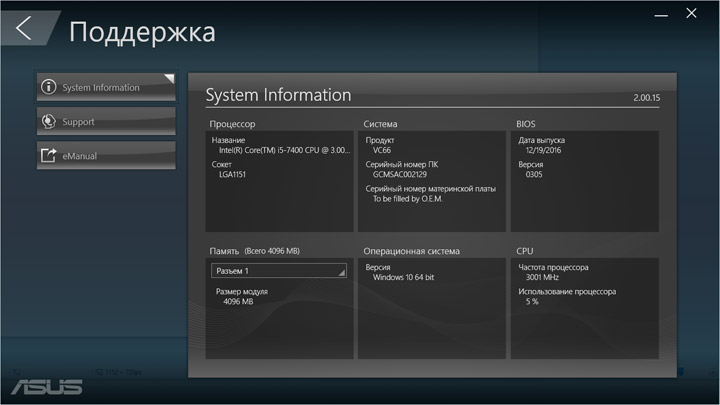This screenshot has width=720, height=405.
Task: Click the info icon beside System Information
Action: (x=49, y=87)
